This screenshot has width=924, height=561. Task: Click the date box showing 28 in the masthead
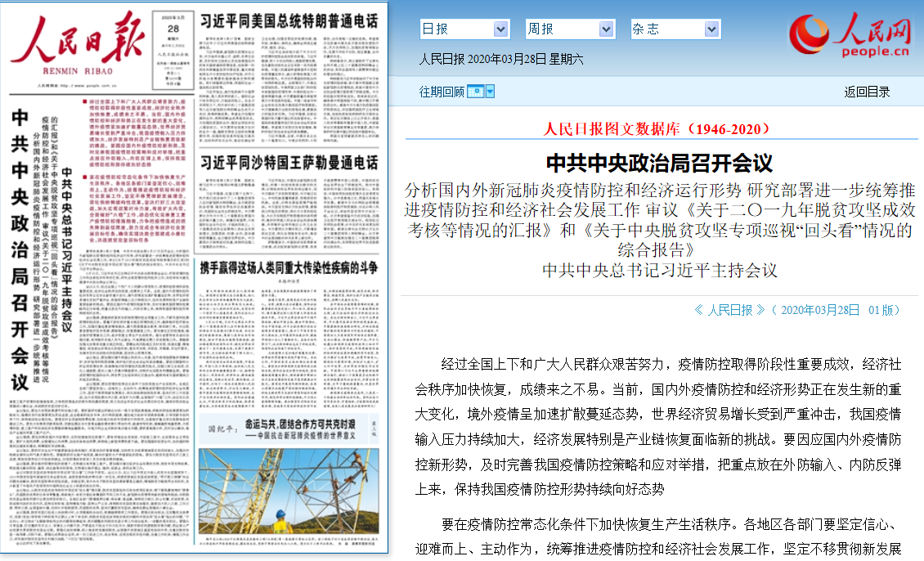point(173,50)
